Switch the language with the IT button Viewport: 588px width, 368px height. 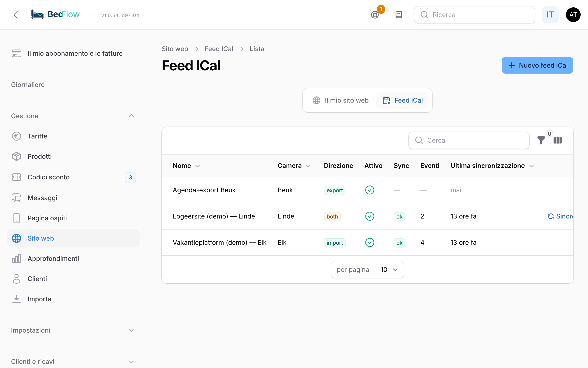[550, 15]
